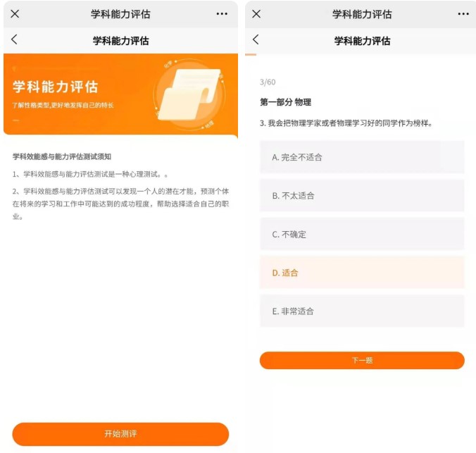Screen dimensions: 476x453
Task: Click 下一题 to go to the next question
Action: coord(362,360)
